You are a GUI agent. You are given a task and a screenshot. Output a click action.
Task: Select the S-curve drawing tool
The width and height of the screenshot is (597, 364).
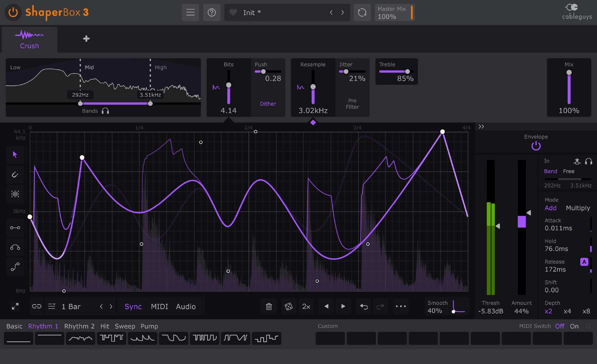pos(15,266)
